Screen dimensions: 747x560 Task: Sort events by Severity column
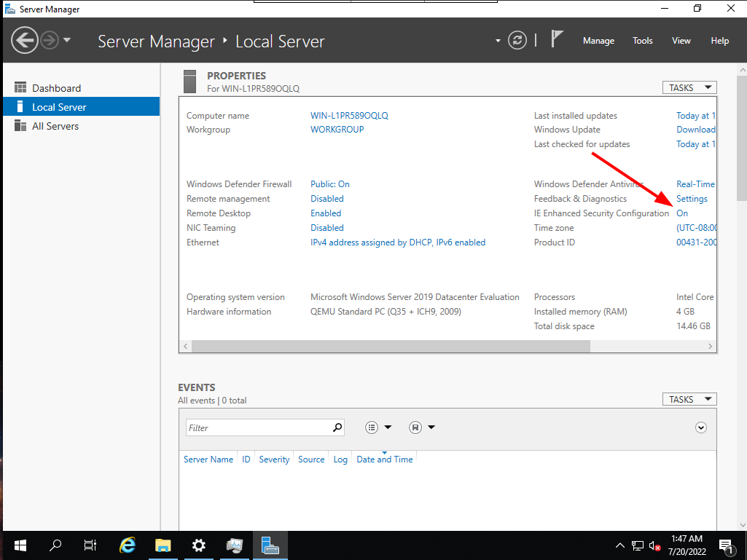point(274,460)
